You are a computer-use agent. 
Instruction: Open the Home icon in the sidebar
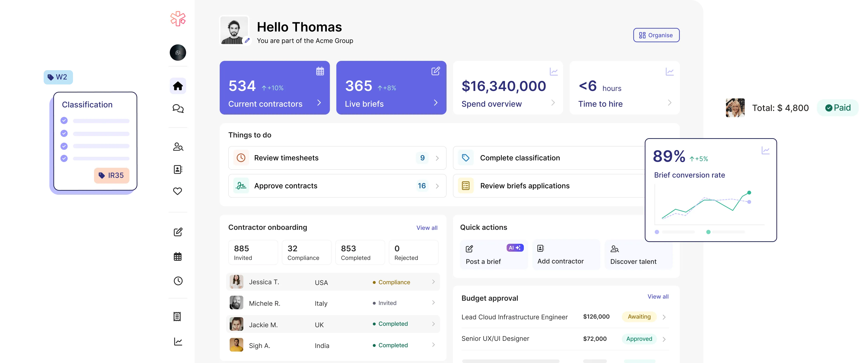(x=178, y=86)
